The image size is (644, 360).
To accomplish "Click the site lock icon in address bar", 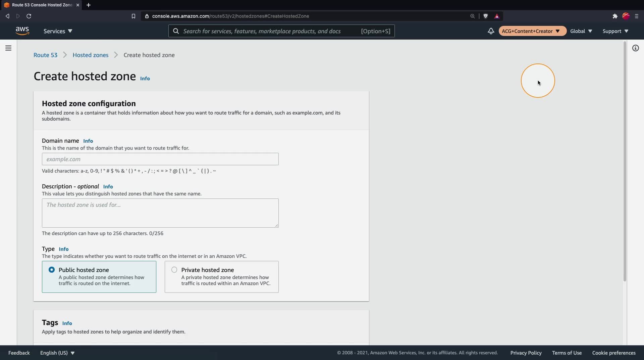I will tap(147, 16).
